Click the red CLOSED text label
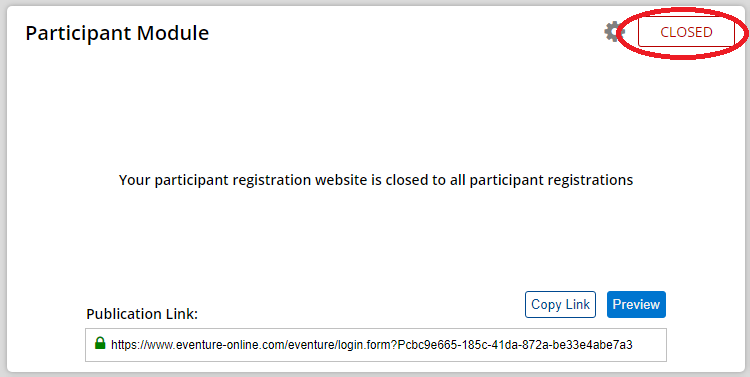Screen dimensions: 750x377 tap(686, 32)
